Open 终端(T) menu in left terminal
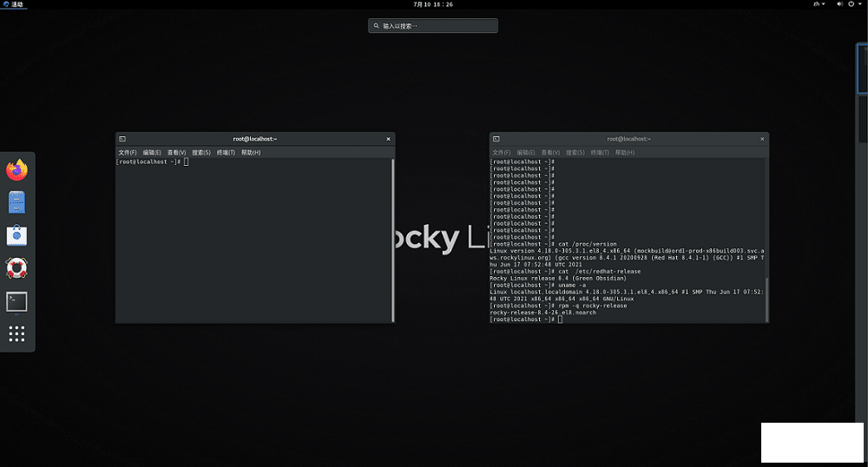Viewport: 868px width, 467px height. [226, 153]
